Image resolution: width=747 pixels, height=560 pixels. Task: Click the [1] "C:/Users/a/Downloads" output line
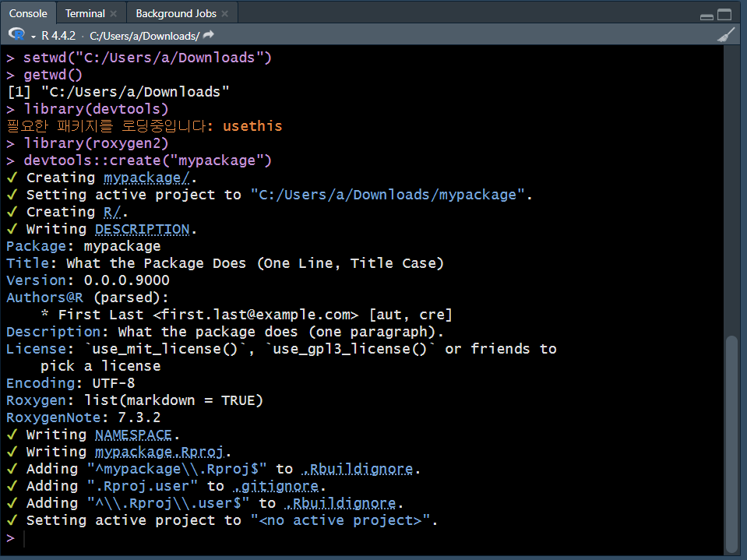point(118,92)
